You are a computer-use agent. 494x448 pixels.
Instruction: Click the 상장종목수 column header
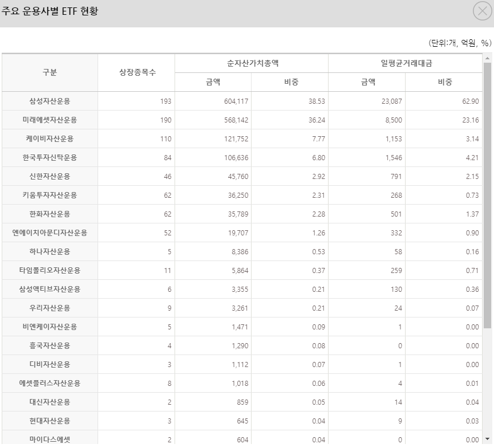click(136, 73)
